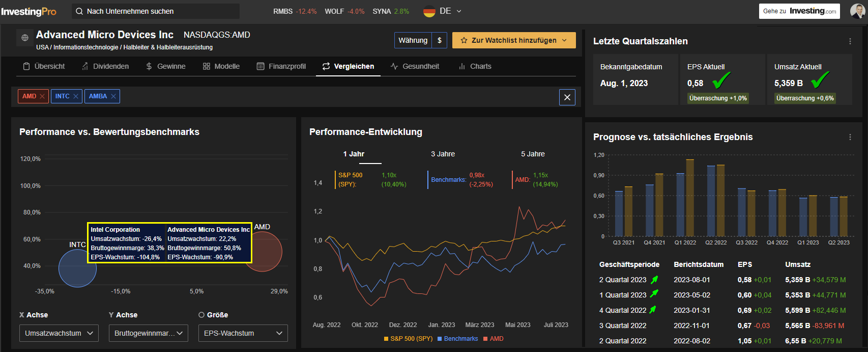Viewport: 868px width, 352px height.
Task: Switch to the Übersicht tab
Action: [x=44, y=66]
